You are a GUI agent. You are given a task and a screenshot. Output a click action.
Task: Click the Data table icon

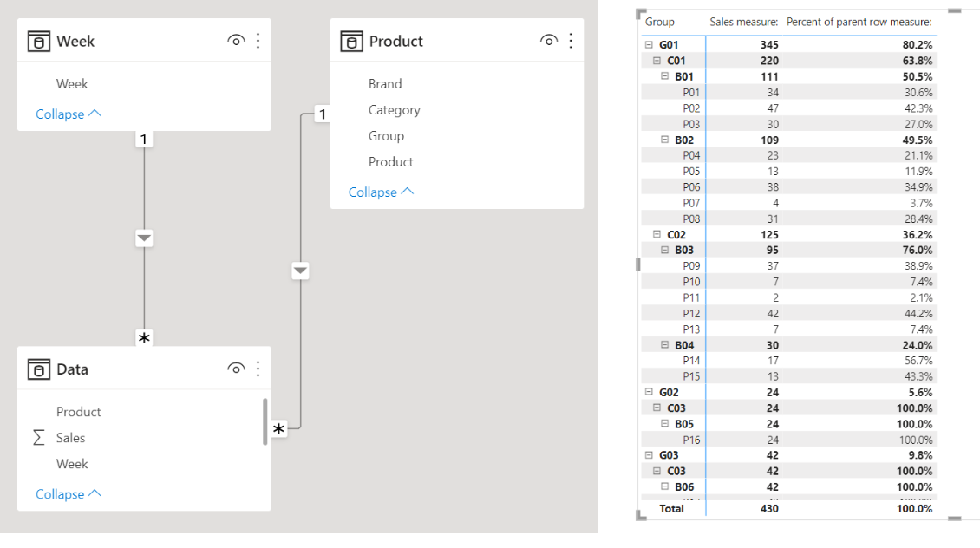pos(39,369)
